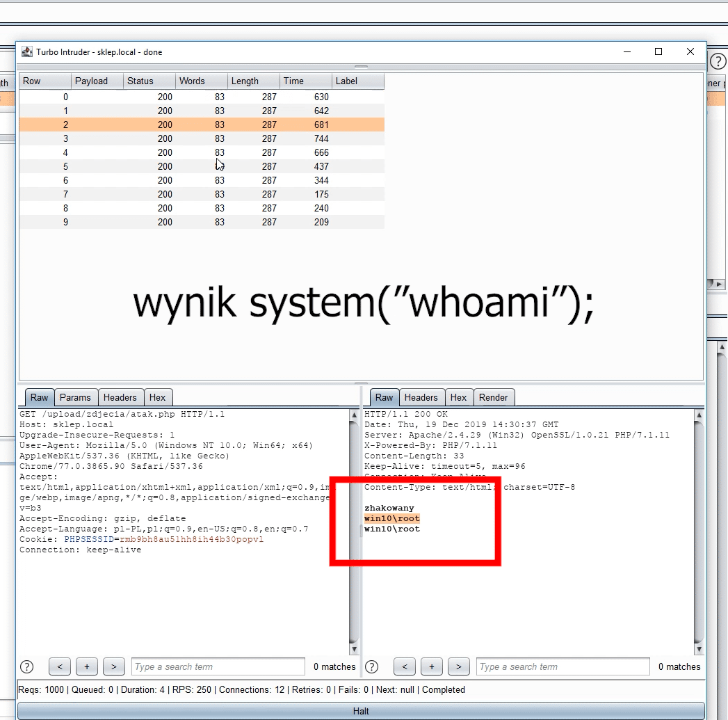
Task: Maximize the Turbo Intruder window
Action: (658, 51)
